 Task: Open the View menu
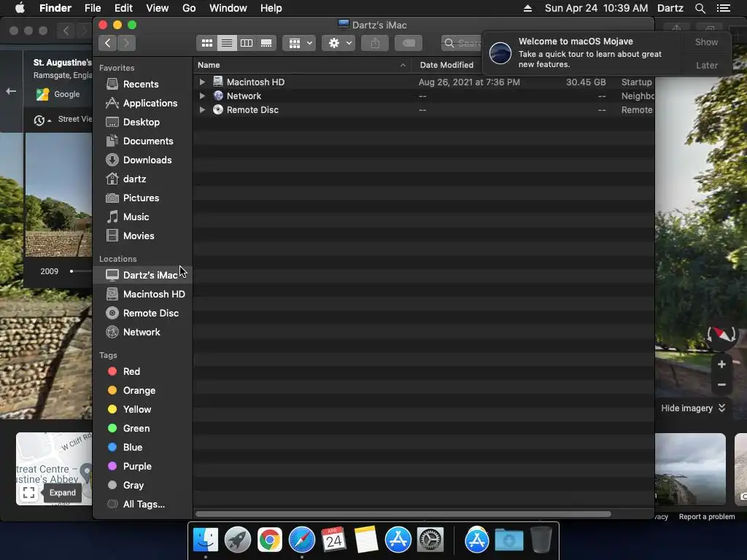point(158,8)
